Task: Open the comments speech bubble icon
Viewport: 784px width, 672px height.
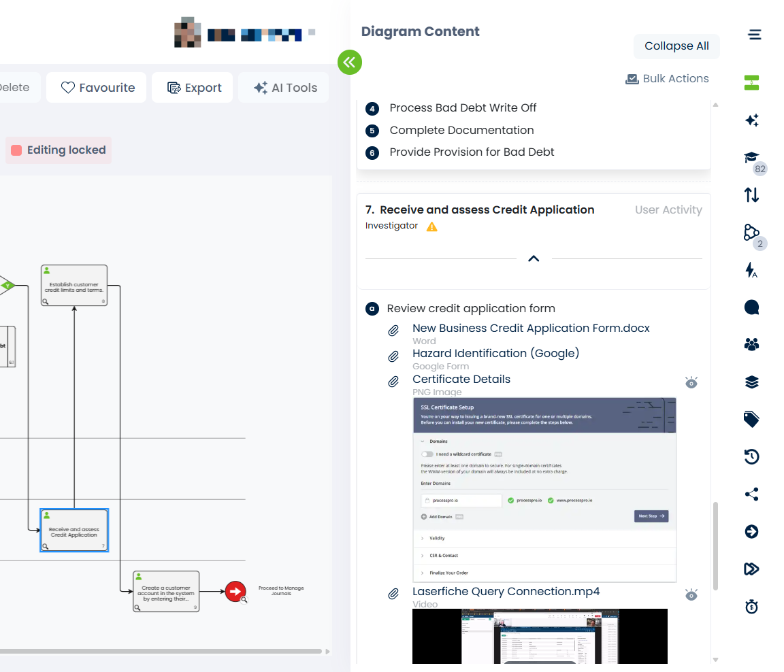Action: coord(751,307)
